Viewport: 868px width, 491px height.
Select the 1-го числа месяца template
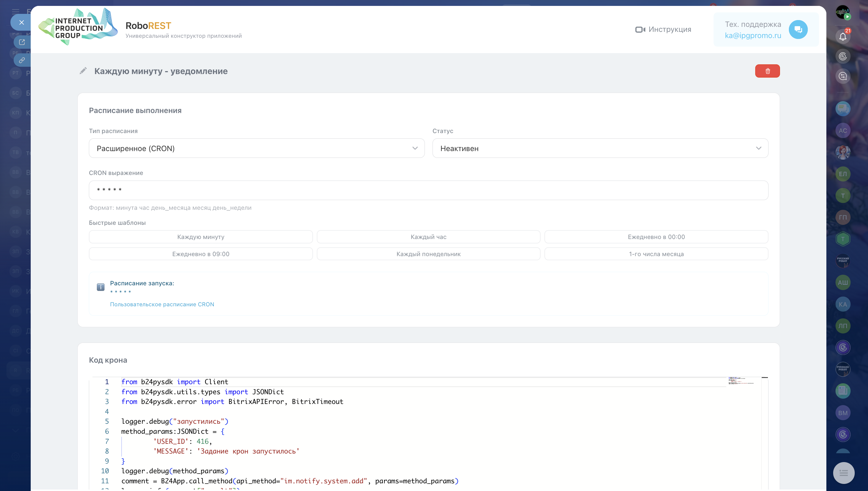(x=656, y=254)
